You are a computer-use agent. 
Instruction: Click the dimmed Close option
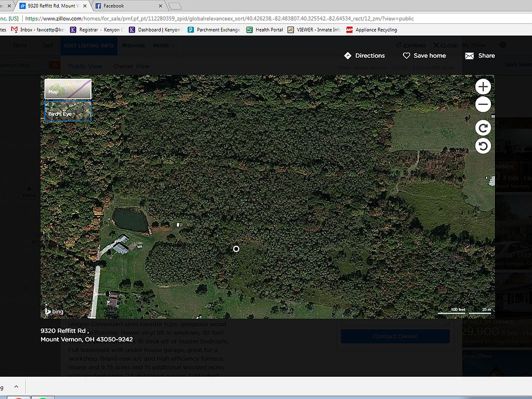[x=446, y=45]
